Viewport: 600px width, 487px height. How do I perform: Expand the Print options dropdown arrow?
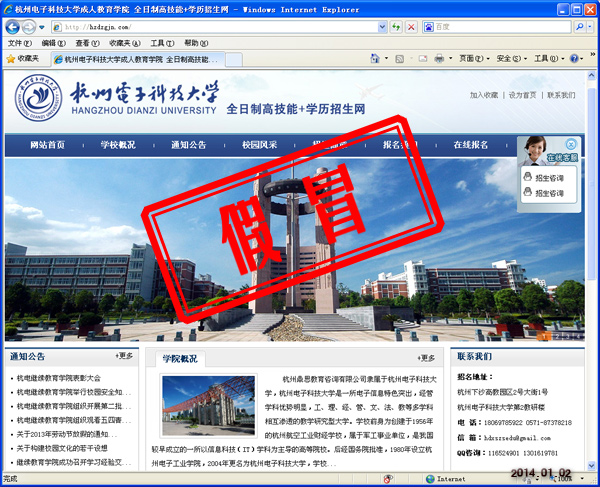[450, 58]
